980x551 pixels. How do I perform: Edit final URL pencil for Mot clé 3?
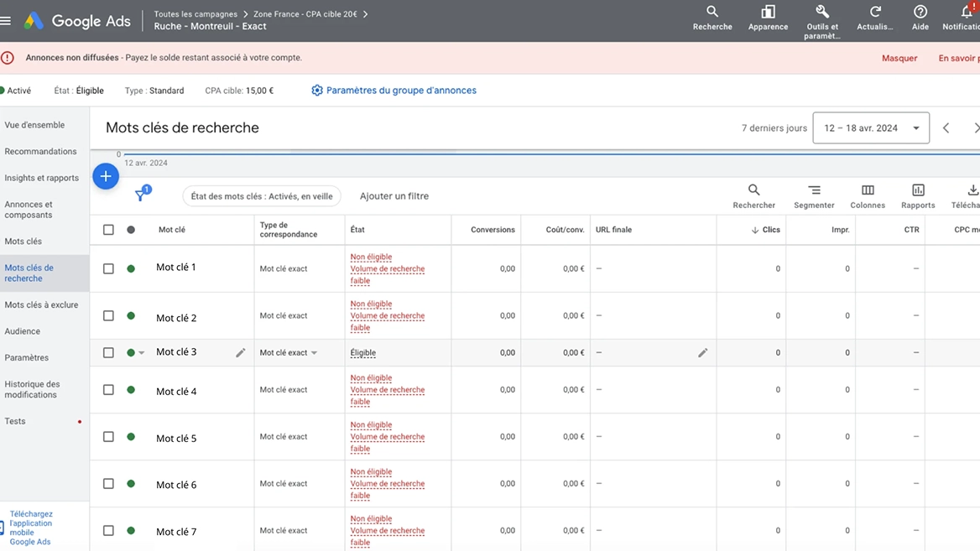(702, 353)
